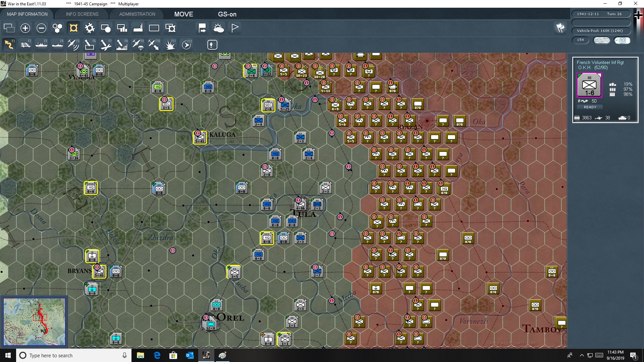This screenshot has height=362, width=644.
Task: Toggle the hexagon grid overlay
Action: [x=57, y=28]
